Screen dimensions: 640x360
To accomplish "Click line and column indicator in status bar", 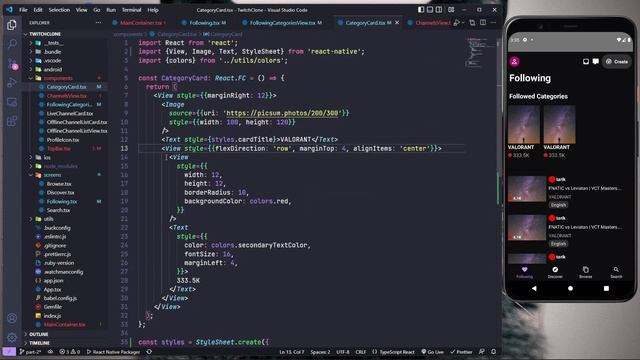I will pyautogui.click(x=292, y=352).
